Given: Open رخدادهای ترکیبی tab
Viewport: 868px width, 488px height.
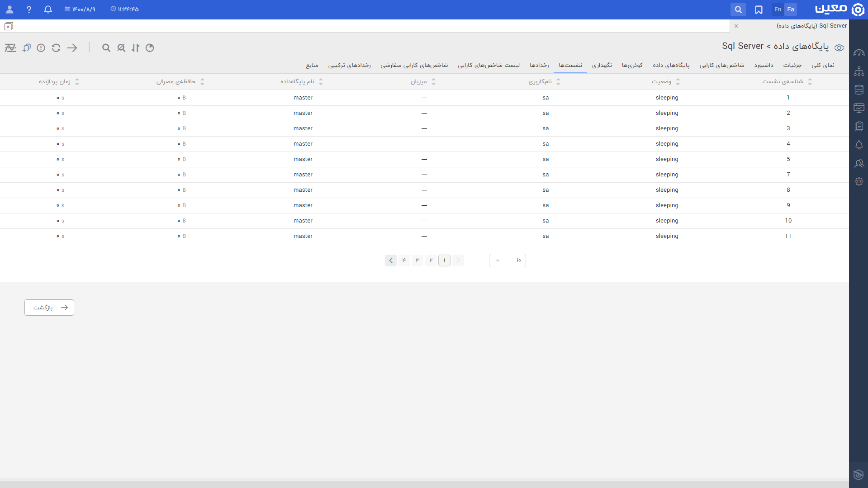Looking at the screenshot, I should point(350,66).
